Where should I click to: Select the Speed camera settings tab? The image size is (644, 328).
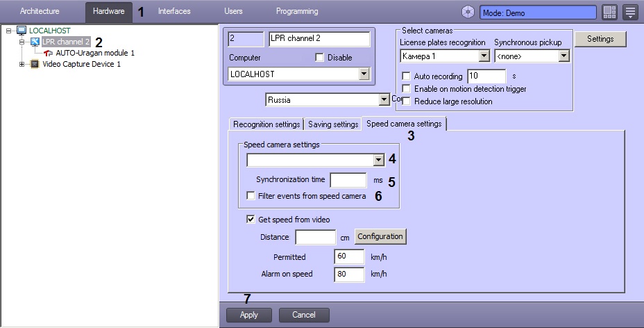coord(404,124)
